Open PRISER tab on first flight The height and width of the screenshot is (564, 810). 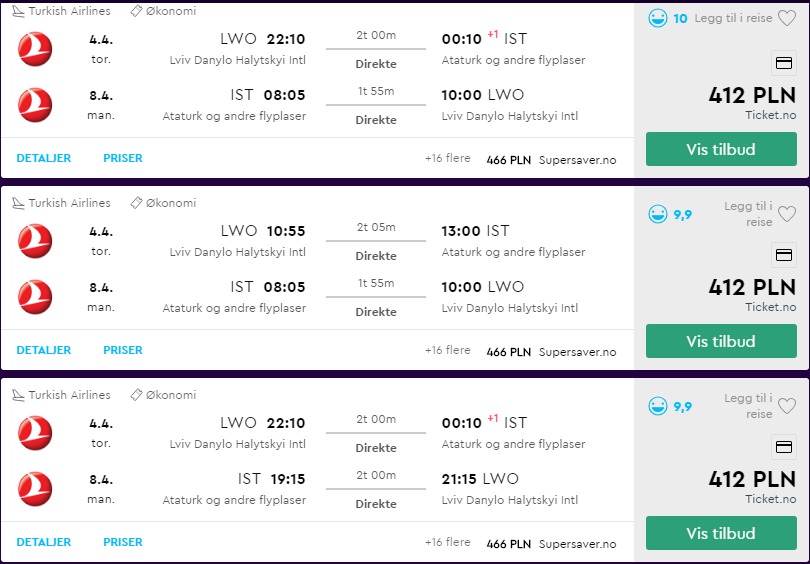pyautogui.click(x=123, y=158)
